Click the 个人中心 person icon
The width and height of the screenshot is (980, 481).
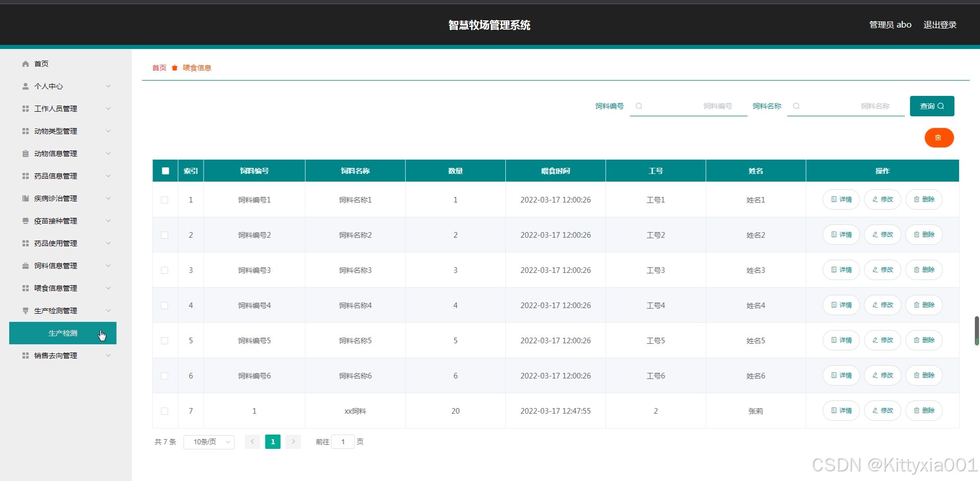26,86
